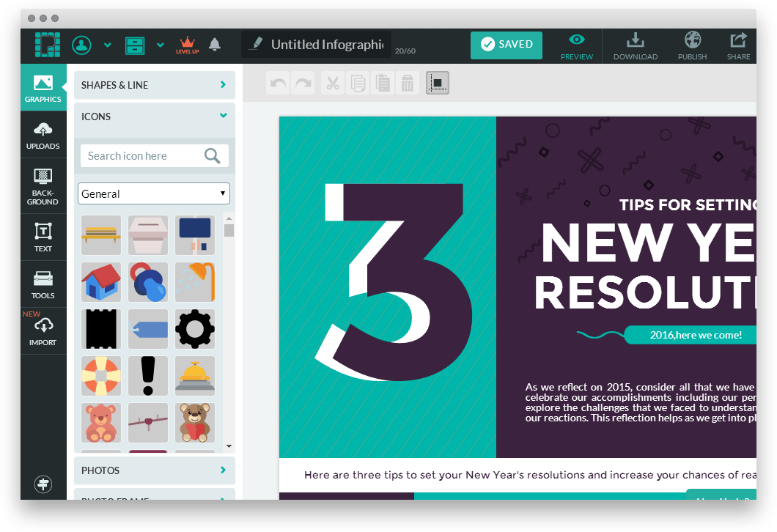Click the scissors cut icon
The image size is (777, 532).
[x=333, y=84]
